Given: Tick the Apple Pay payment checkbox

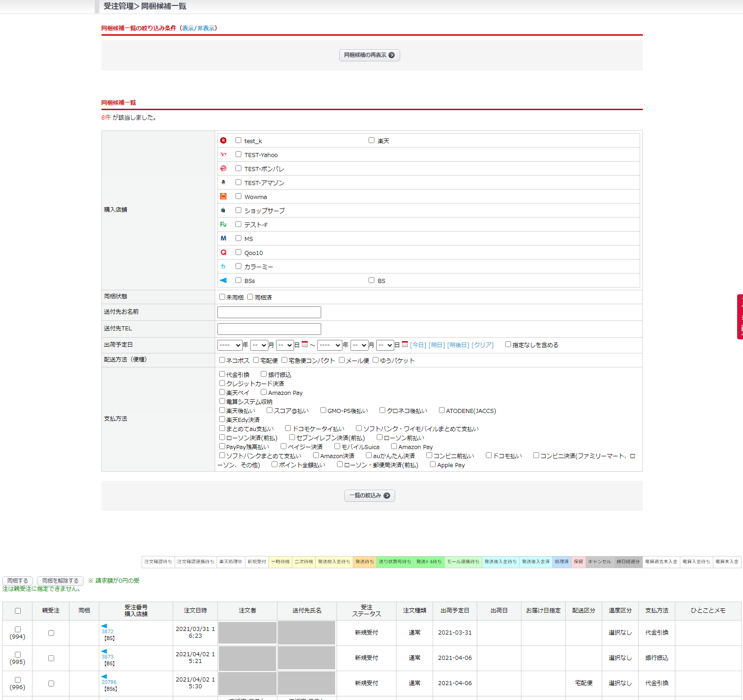Looking at the screenshot, I should point(433,464).
